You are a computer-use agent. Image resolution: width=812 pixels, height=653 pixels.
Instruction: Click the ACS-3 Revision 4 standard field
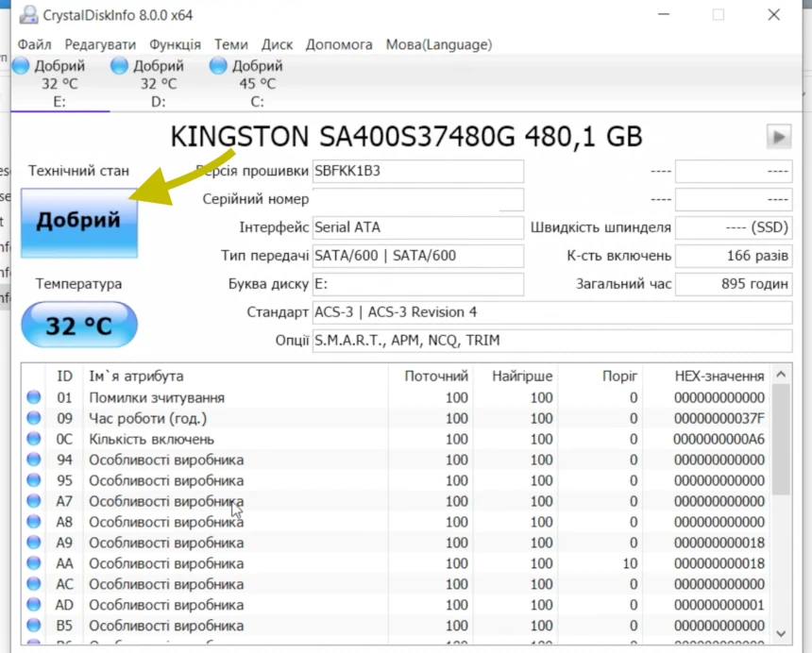coord(552,312)
